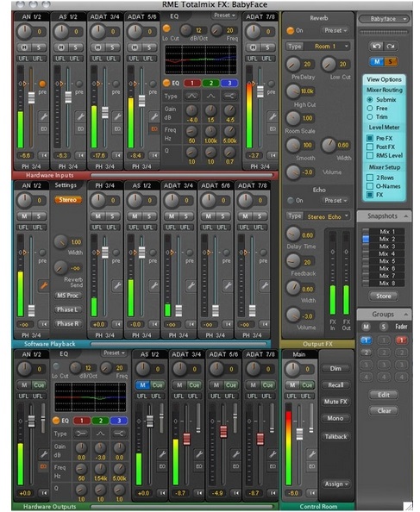Screen dimensions: 420x512
Task: Click the Reverb PreDelay knob
Action: (293, 64)
